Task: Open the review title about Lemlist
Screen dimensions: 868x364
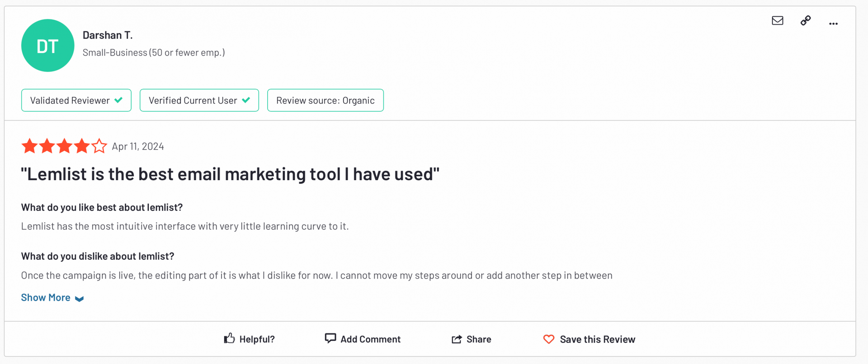Action: point(230,174)
